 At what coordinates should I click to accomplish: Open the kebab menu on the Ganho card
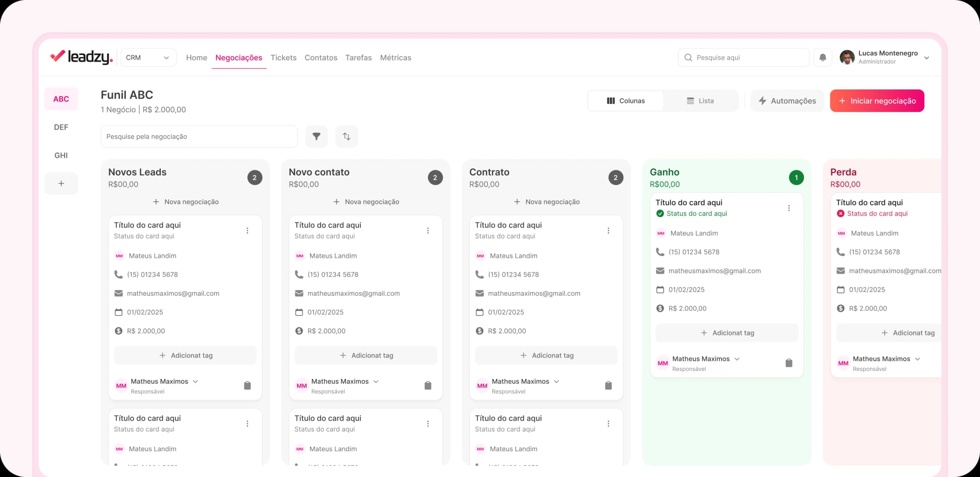[x=789, y=208]
